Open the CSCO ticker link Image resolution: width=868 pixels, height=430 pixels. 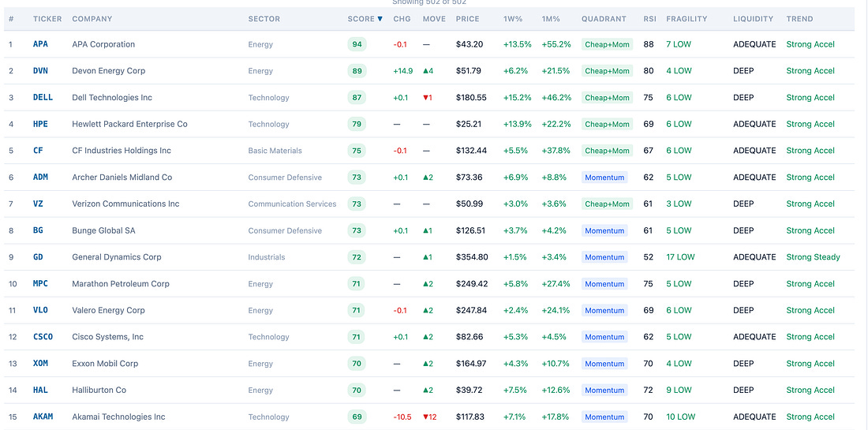pos(43,336)
